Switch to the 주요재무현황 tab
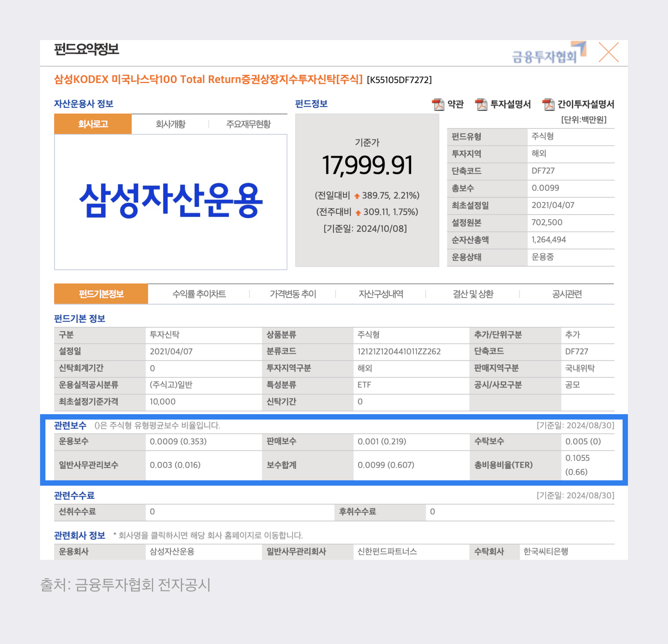The height and width of the screenshot is (644, 668). coord(248,124)
